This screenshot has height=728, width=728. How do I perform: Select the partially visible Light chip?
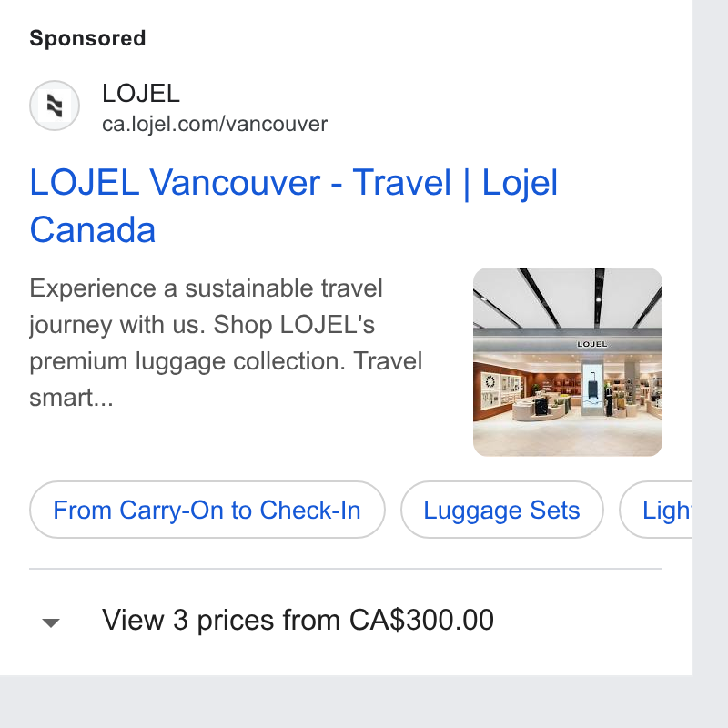pos(655,510)
